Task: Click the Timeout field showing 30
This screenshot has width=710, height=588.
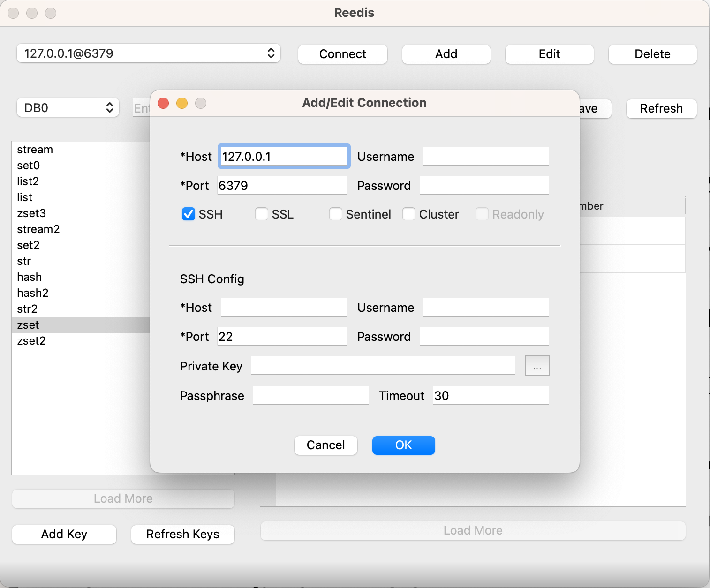Action: tap(491, 395)
